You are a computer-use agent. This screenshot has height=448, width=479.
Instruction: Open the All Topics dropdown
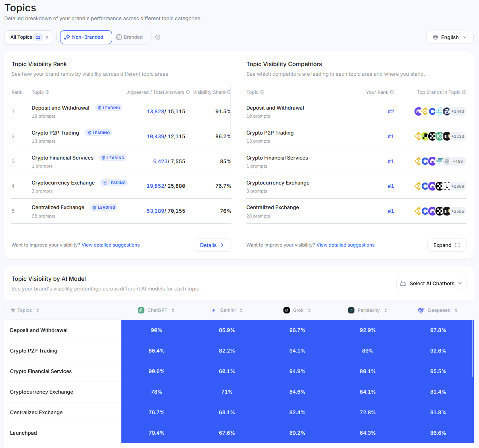(x=28, y=37)
